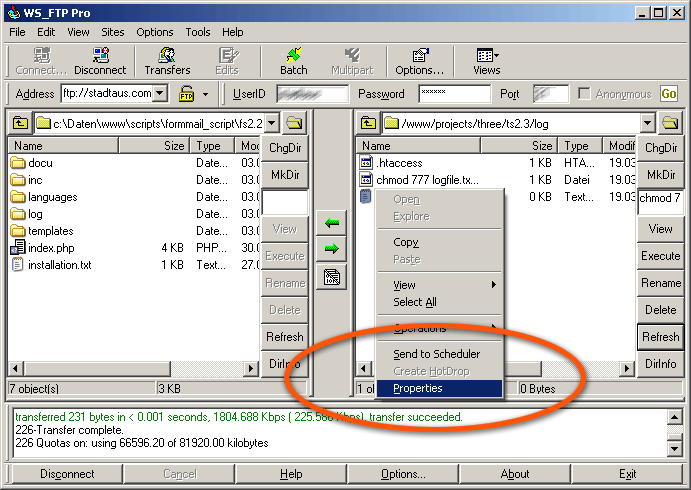Click the bottom Help button

291,474
